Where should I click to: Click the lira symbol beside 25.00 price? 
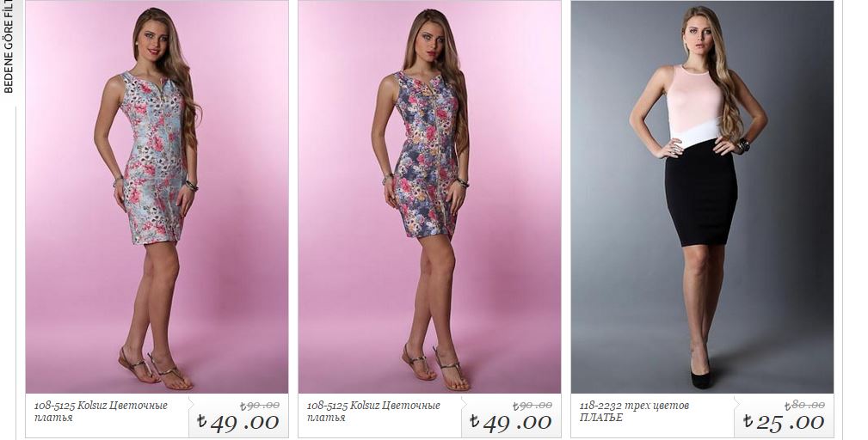pos(748,421)
